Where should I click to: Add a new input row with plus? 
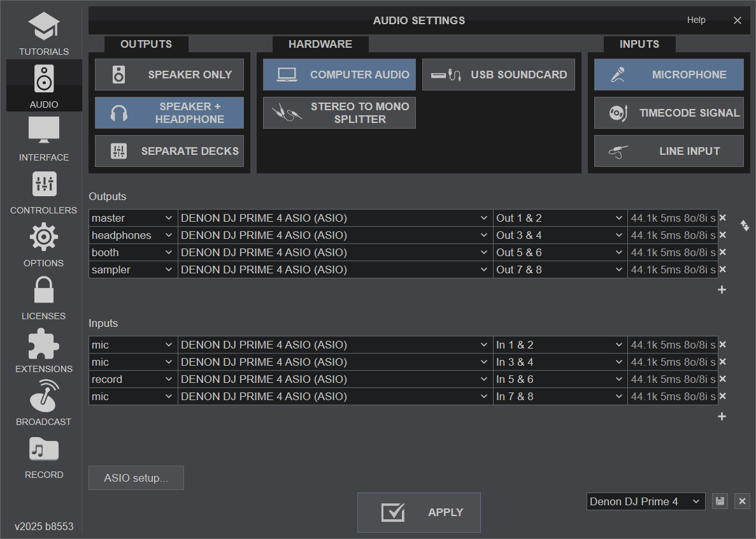(x=722, y=417)
